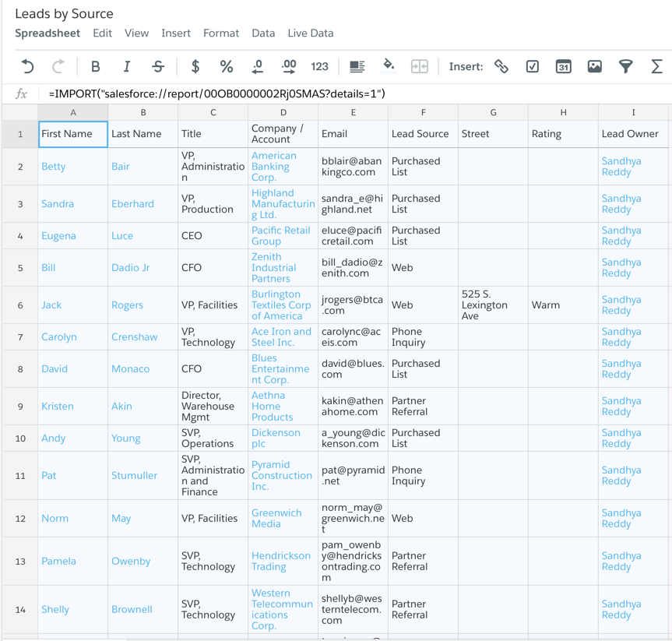Viewport: 672px width, 641px height.
Task: Select the 525 S. Lexington Ave cell
Action: pos(493,305)
